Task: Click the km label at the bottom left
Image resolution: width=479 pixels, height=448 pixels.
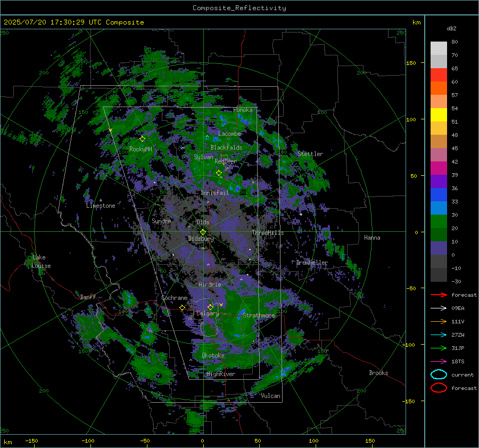Action: pos(8,442)
